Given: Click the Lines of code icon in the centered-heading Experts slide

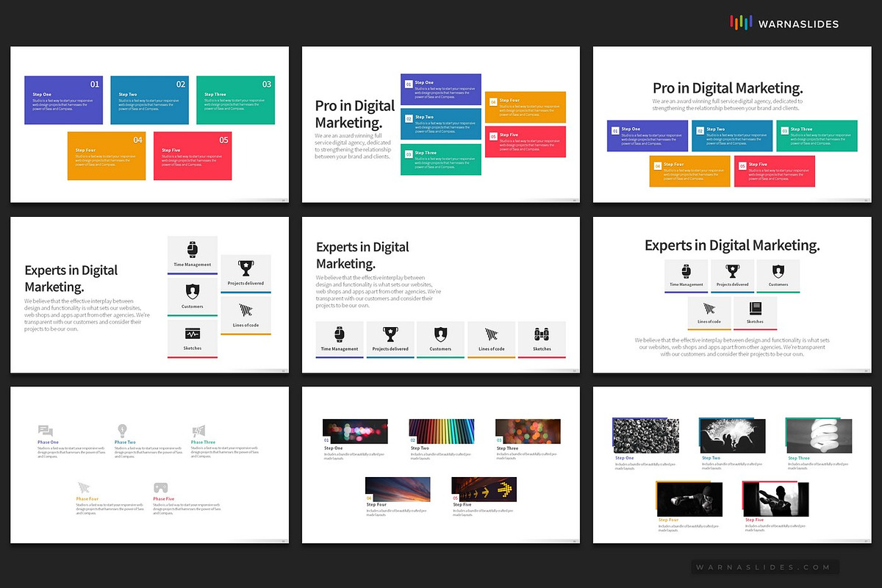Looking at the screenshot, I should coord(709,309).
